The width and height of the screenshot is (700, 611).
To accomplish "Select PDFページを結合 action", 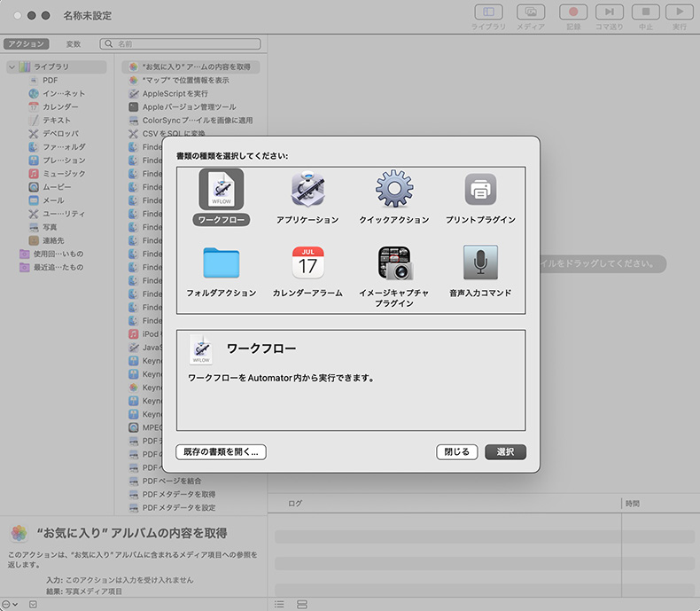I will (x=171, y=481).
